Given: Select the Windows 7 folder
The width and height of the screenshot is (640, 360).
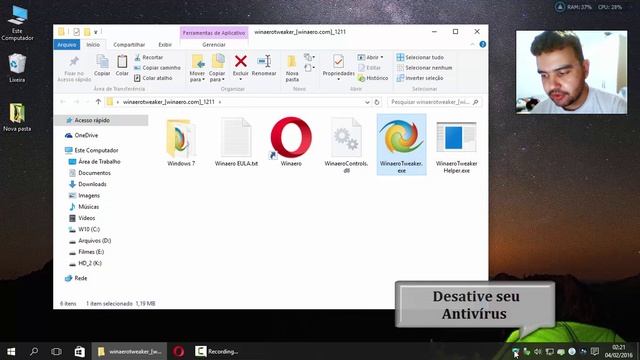Looking at the screenshot, I should [181, 142].
